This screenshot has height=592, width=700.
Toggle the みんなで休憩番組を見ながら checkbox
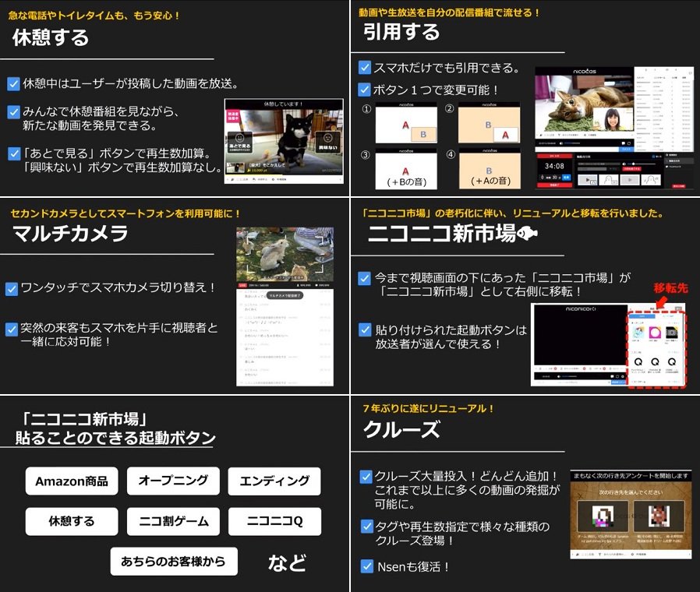(x=14, y=112)
